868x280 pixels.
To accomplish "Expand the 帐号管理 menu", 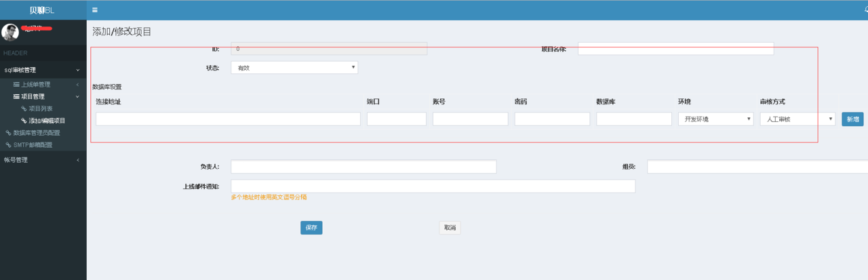I will 43,160.
